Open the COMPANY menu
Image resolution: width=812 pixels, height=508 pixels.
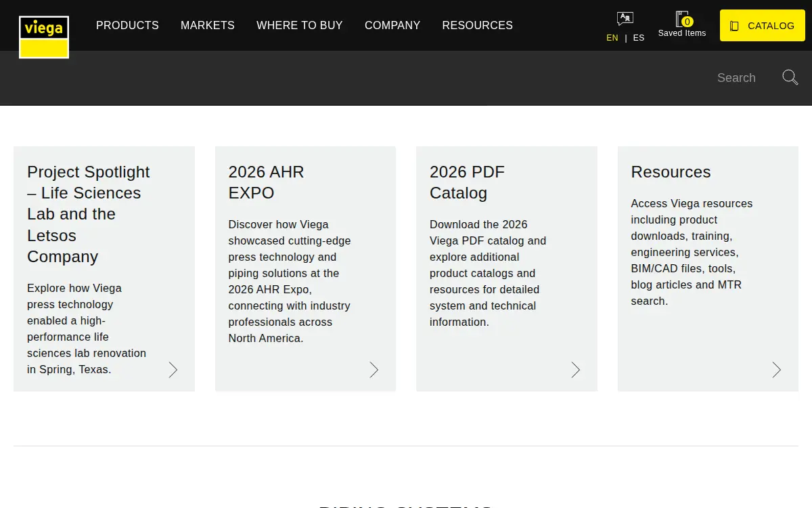pyautogui.click(x=392, y=25)
